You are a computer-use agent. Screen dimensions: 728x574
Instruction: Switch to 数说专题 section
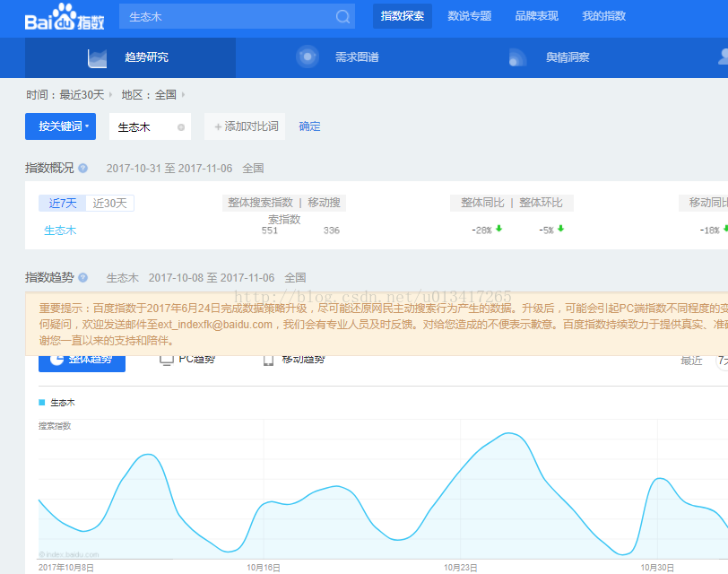(469, 16)
